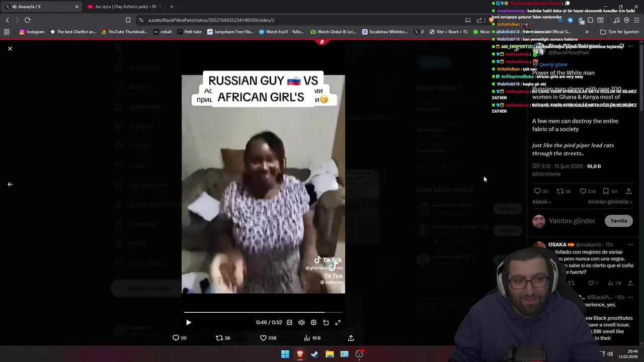Open Steam from the taskbar
This screenshot has height=362, width=644.
click(x=314, y=354)
